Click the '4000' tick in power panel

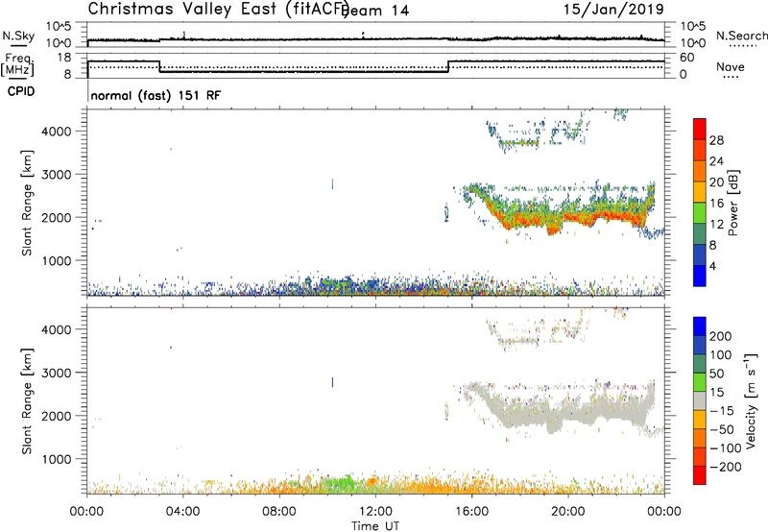56,132
